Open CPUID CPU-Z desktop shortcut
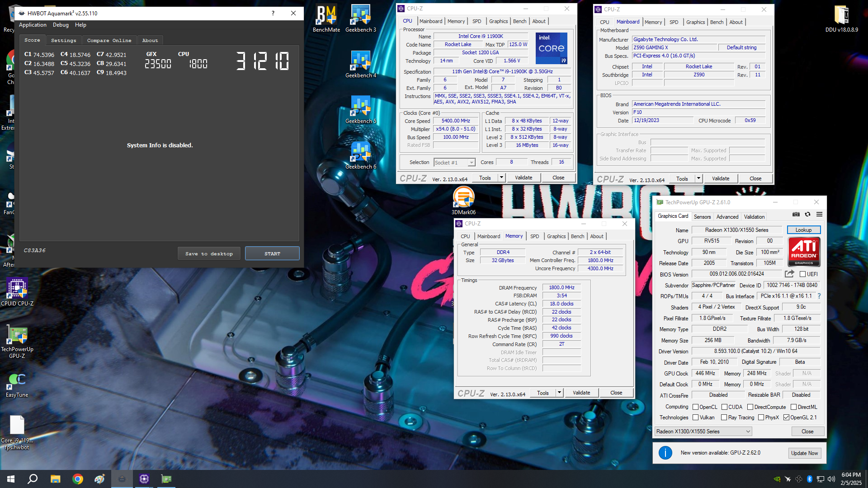Image resolution: width=868 pixels, height=488 pixels. [17, 292]
